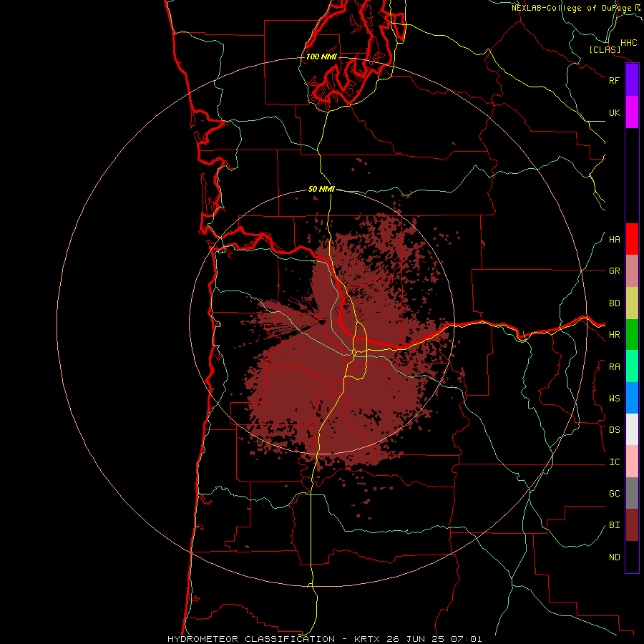The image size is (644, 644).
Task: Click the HYDROMETEOR CLASSIFICATION title text
Action: tap(251, 639)
